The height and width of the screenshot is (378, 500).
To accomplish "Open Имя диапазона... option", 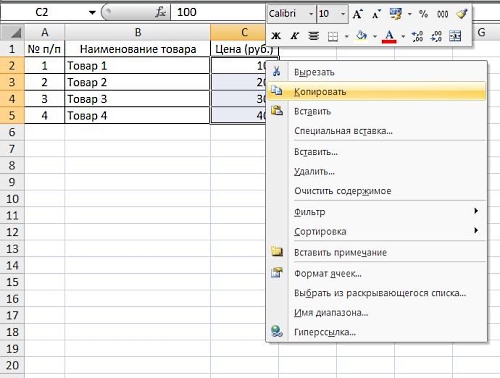I will [x=377, y=313].
